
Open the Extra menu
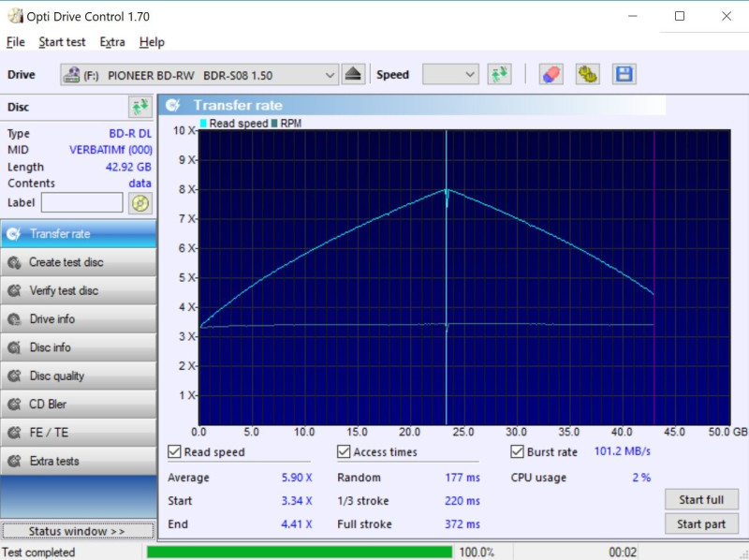tap(112, 42)
